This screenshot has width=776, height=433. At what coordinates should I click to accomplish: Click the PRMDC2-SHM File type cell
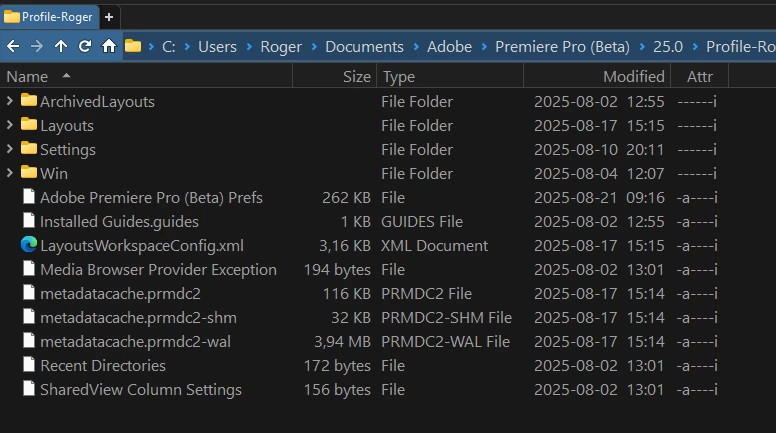pos(446,318)
